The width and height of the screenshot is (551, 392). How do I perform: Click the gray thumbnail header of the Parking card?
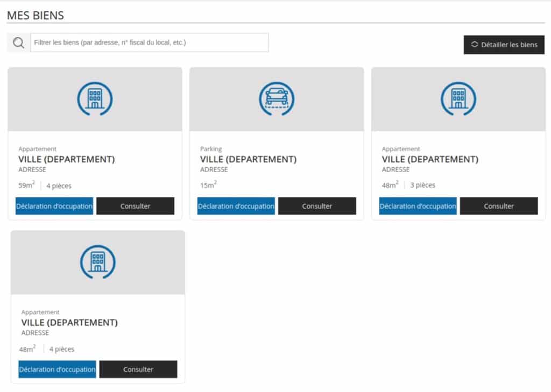(277, 99)
